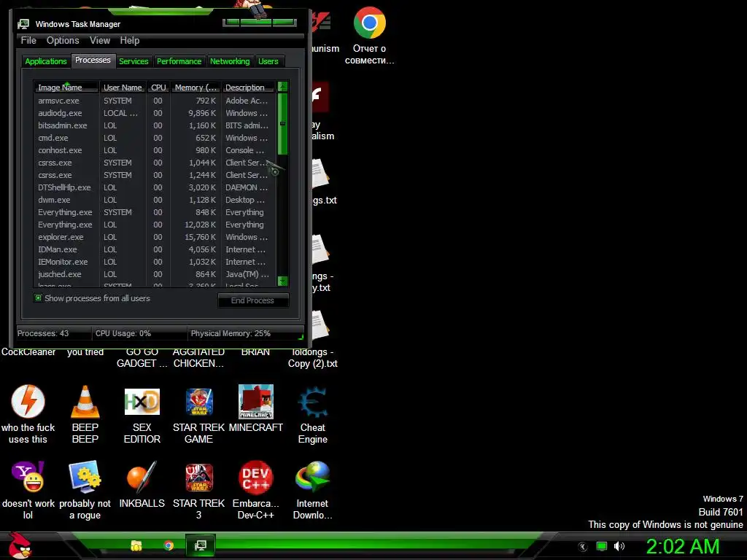Sort processes by the Image Name column header
The height and width of the screenshot is (560, 747).
pyautogui.click(x=66, y=87)
